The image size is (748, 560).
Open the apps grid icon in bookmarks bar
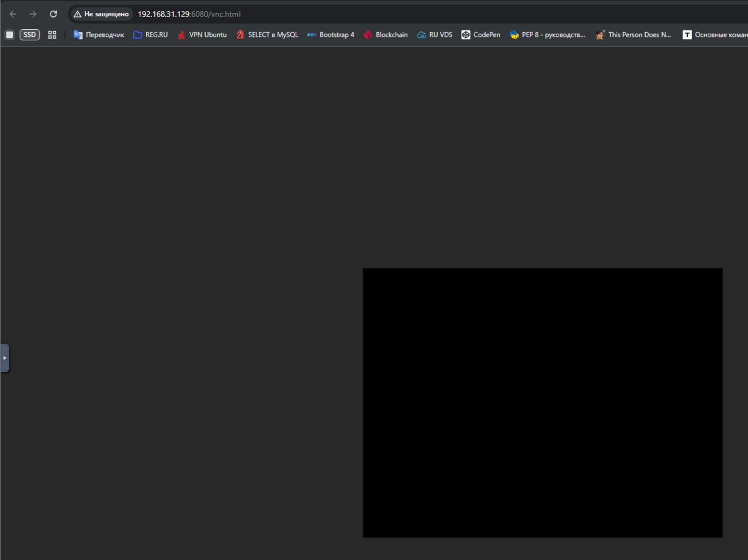[x=52, y=35]
